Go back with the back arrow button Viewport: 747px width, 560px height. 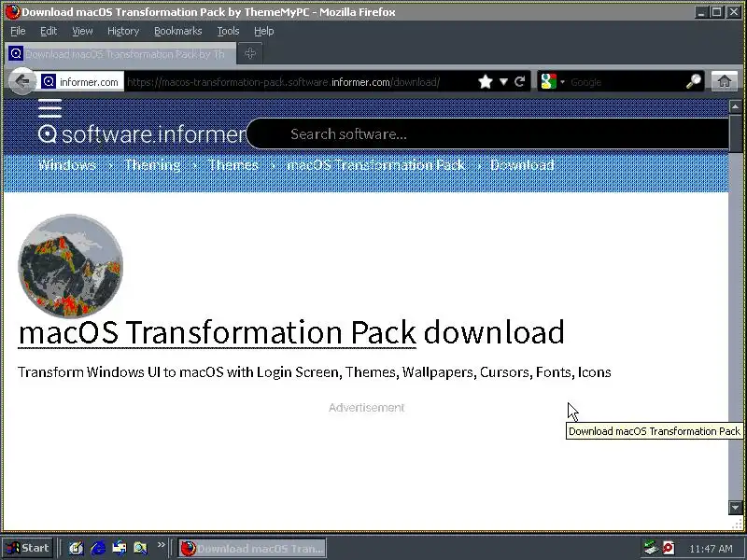(x=21, y=81)
